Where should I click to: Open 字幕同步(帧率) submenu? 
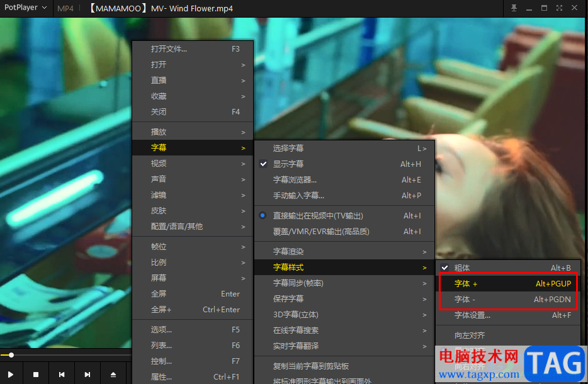point(344,283)
